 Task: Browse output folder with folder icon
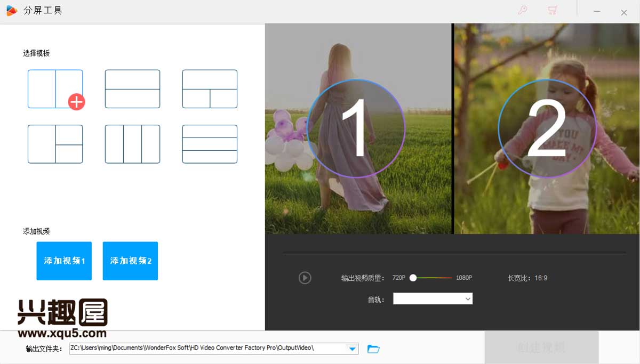click(373, 349)
